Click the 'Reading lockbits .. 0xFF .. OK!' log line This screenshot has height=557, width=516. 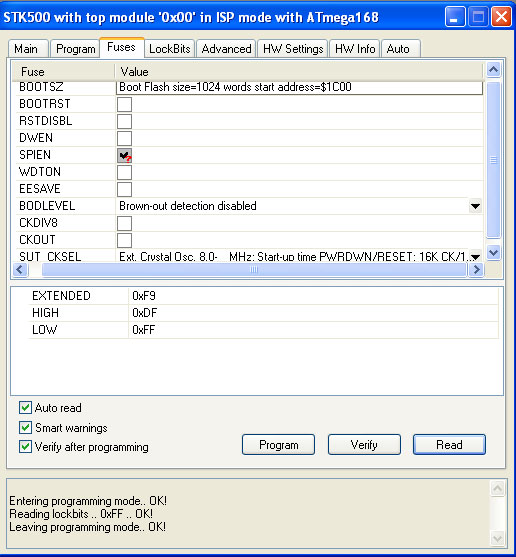coord(81,514)
